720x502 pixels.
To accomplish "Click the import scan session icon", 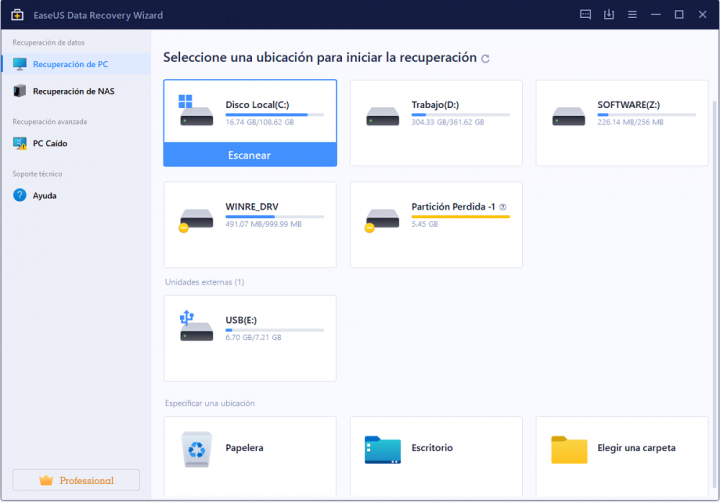I will pyautogui.click(x=609, y=14).
